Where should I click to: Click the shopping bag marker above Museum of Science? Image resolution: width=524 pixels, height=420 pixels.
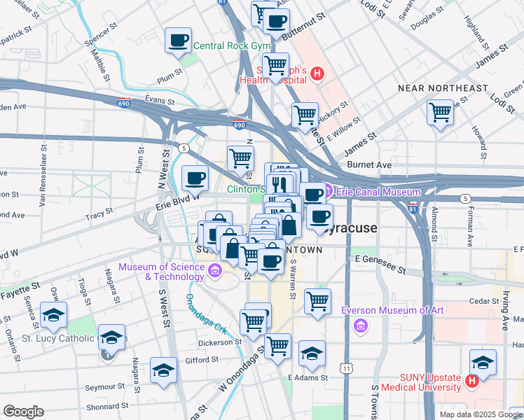coord(233,251)
